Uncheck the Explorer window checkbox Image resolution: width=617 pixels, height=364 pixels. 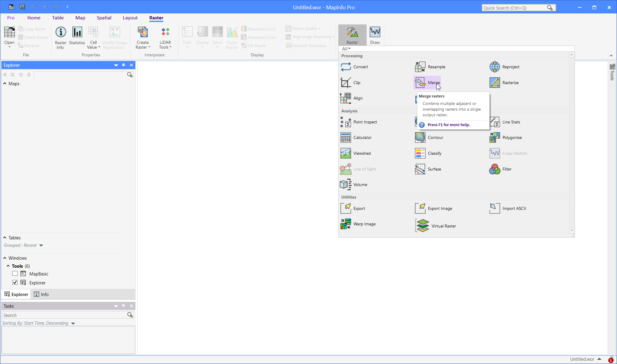(15, 282)
